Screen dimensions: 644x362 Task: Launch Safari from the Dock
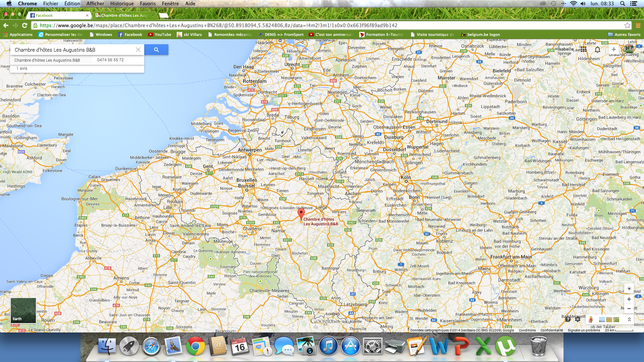tap(151, 346)
